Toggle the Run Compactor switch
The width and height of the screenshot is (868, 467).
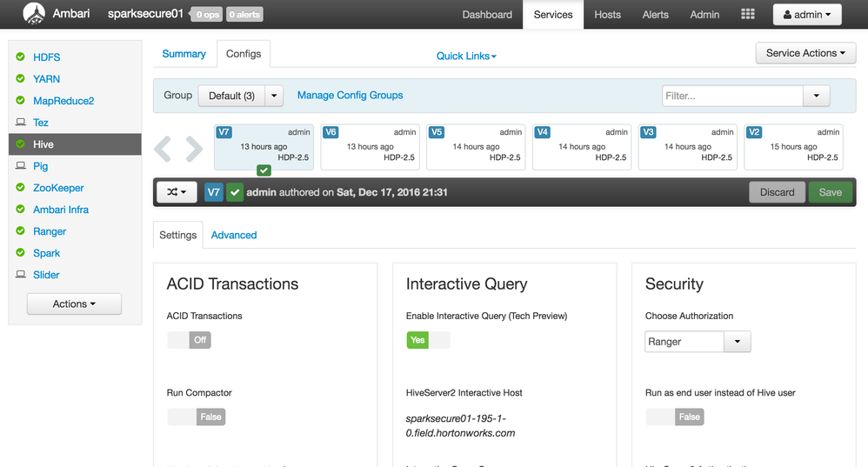197,417
